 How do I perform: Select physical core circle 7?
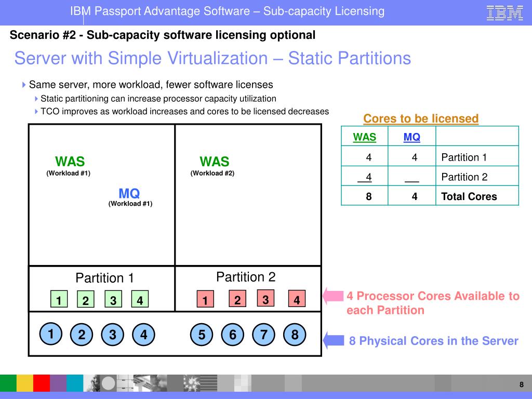tap(263, 335)
